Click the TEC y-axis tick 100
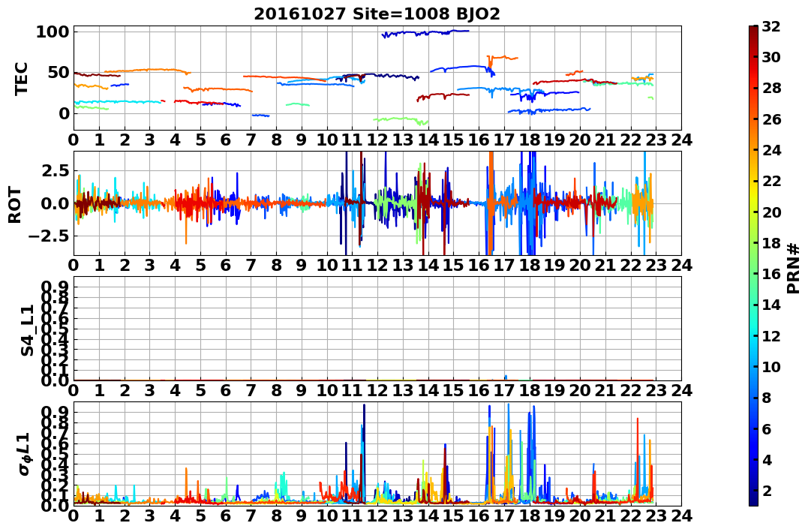808x532 pixels. (53, 32)
